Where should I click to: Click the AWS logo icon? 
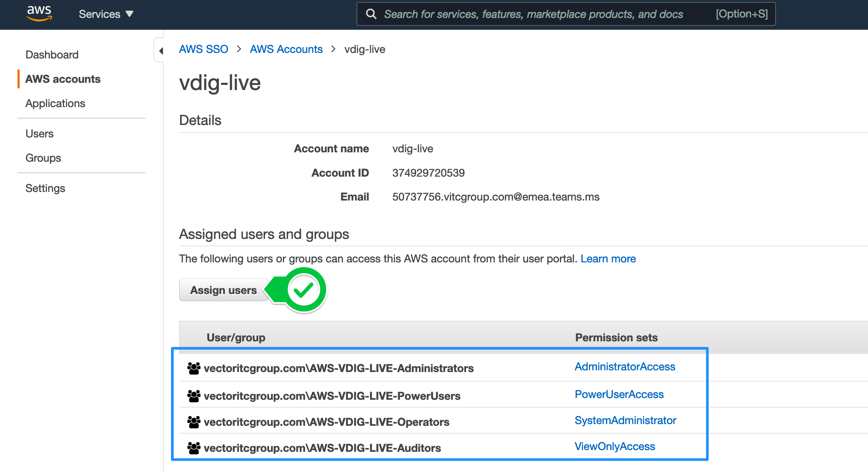(x=39, y=14)
